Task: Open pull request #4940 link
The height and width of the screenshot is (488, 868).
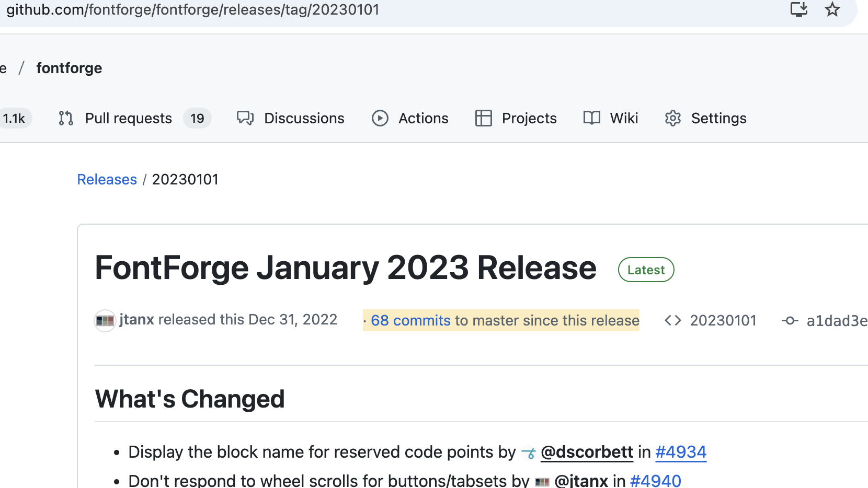Action: click(x=656, y=480)
